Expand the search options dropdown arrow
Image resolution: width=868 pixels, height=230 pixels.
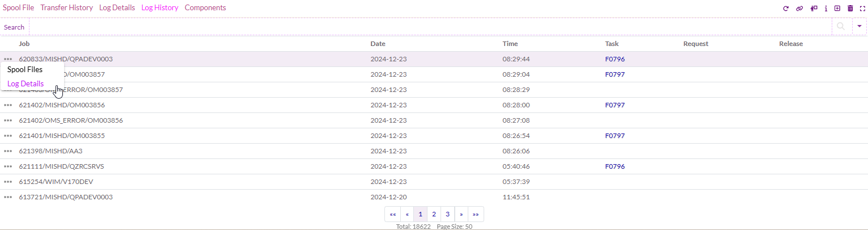point(859,27)
